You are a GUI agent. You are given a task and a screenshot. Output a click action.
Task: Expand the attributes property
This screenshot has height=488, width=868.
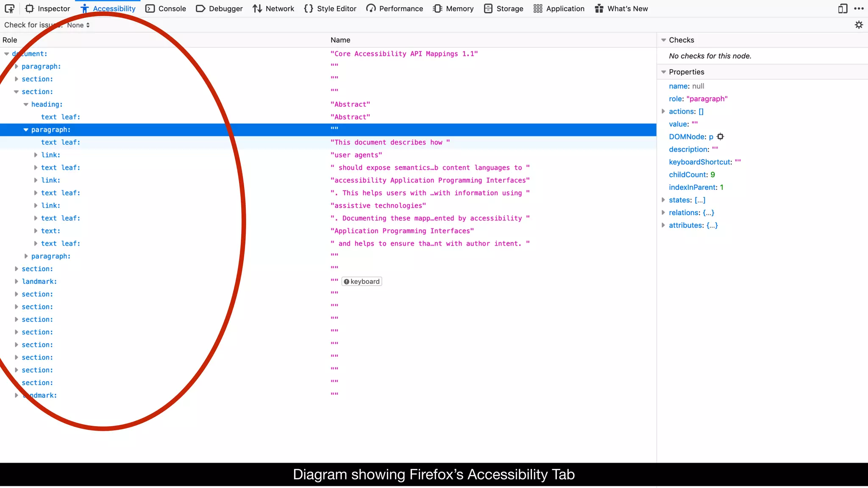click(x=663, y=225)
